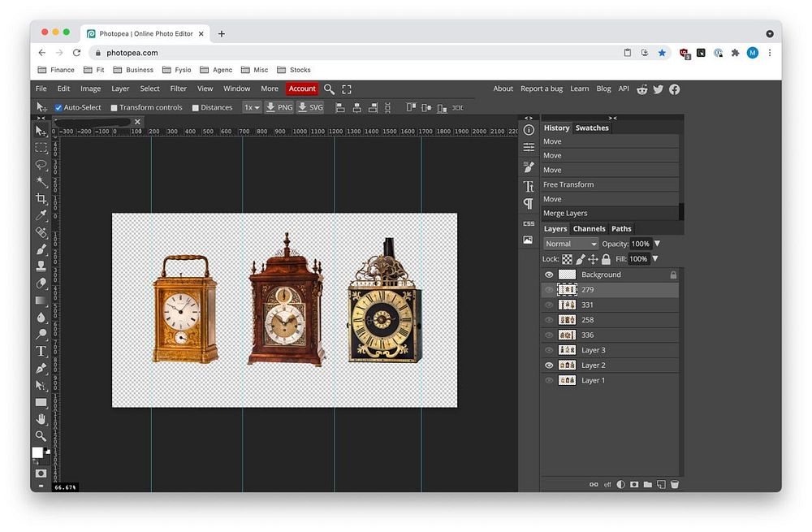Open the Filter menu
Viewport: 812px width, 532px height.
(178, 89)
